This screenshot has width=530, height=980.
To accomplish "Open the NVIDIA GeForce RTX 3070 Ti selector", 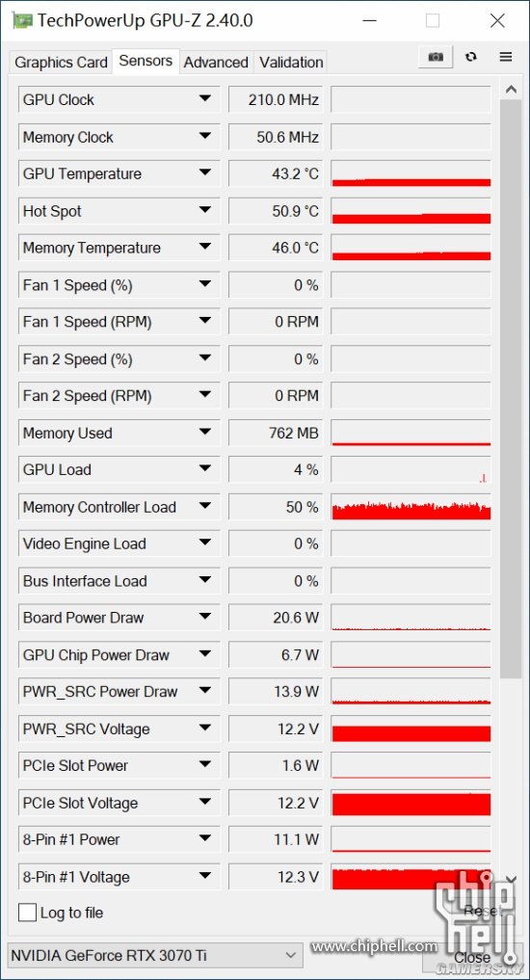I will [154, 955].
